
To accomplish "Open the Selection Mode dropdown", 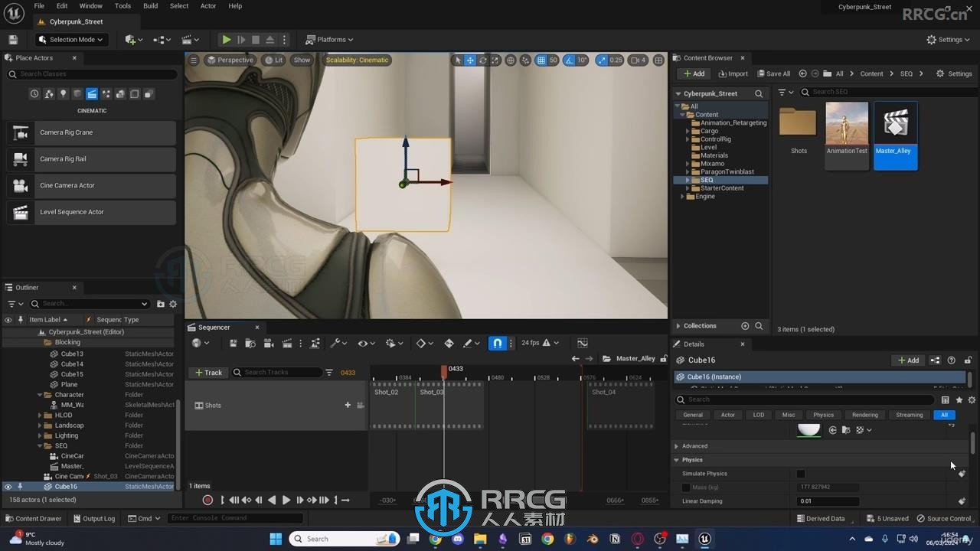I will [70, 40].
